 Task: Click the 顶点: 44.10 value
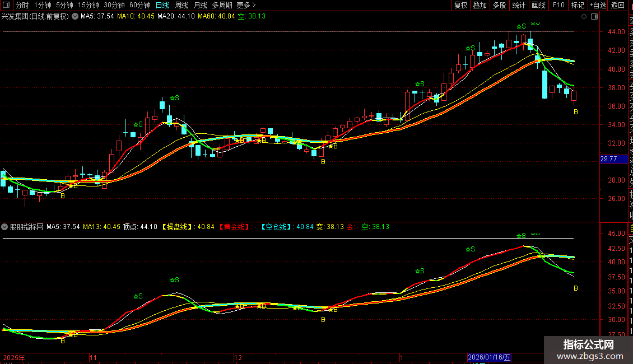[x=140, y=227]
